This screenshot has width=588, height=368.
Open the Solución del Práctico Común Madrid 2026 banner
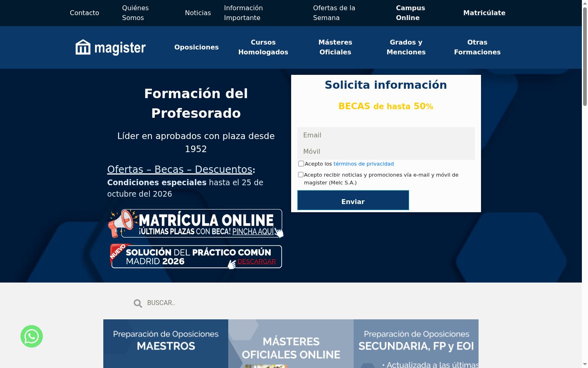tap(196, 256)
